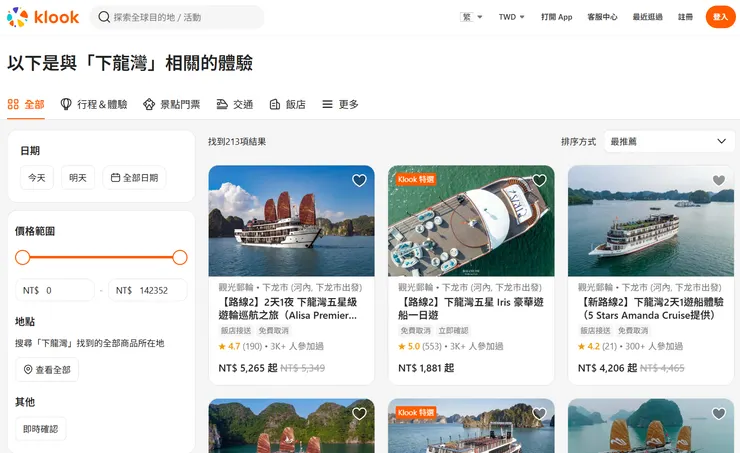Open the 更多 menu tab
Viewport: 740px width, 453px height.
pos(340,104)
